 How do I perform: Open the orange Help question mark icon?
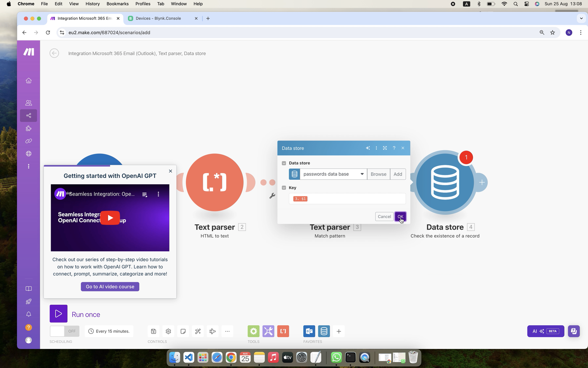point(29,327)
